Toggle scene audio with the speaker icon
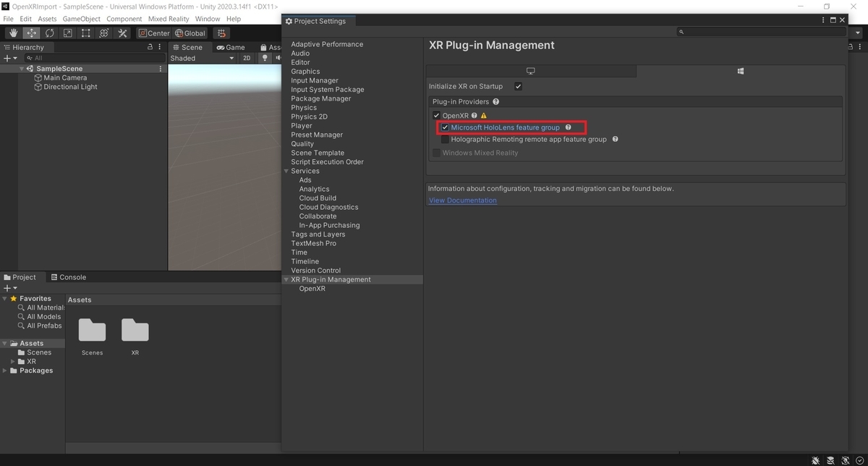This screenshot has height=466, width=868. [x=279, y=58]
